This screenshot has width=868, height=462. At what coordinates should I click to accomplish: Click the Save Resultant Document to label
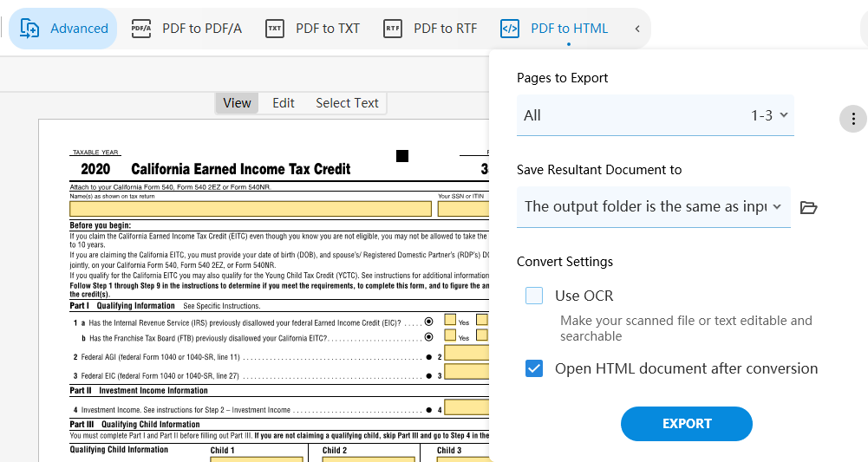click(599, 170)
